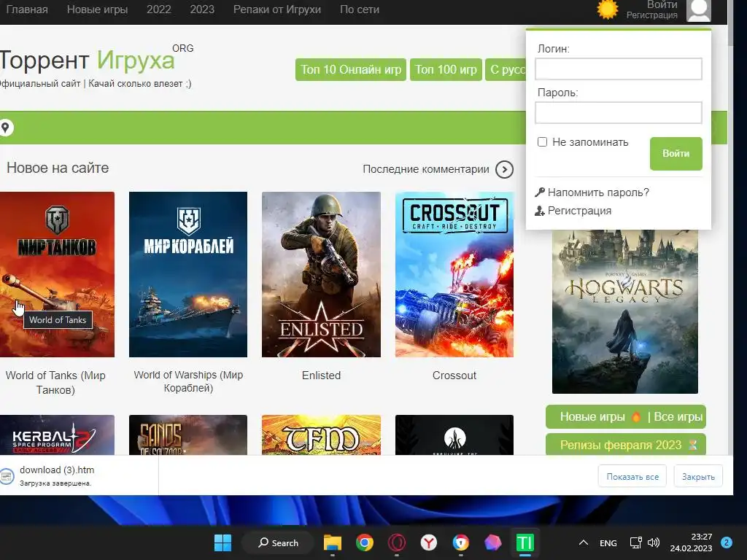Image resolution: width=747 pixels, height=560 pixels.
Task: Click network icon in system tray
Action: (635, 542)
